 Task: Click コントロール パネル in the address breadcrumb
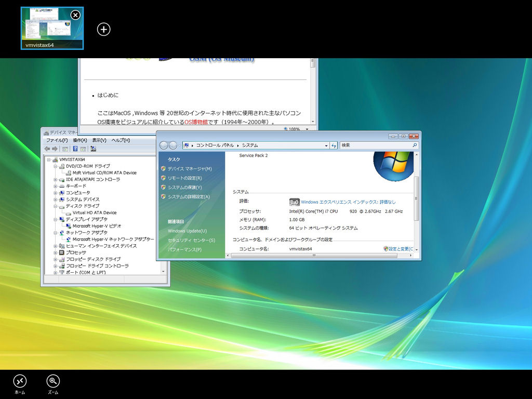[215, 145]
